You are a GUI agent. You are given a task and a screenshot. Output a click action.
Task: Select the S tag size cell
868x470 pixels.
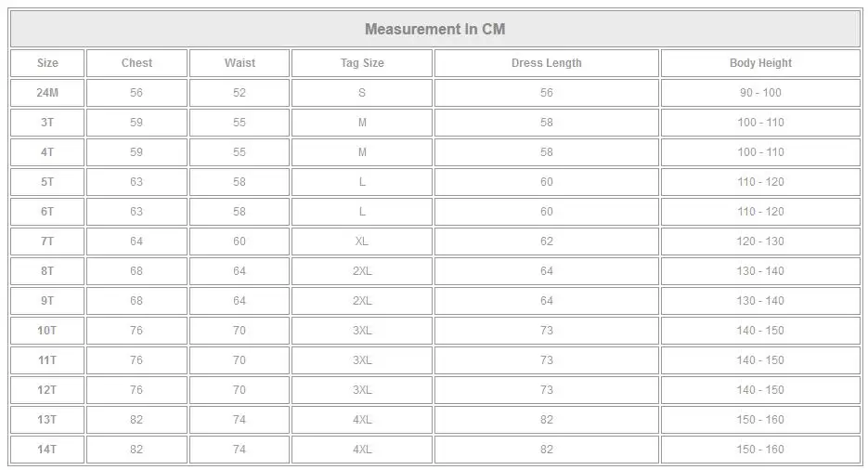point(362,93)
